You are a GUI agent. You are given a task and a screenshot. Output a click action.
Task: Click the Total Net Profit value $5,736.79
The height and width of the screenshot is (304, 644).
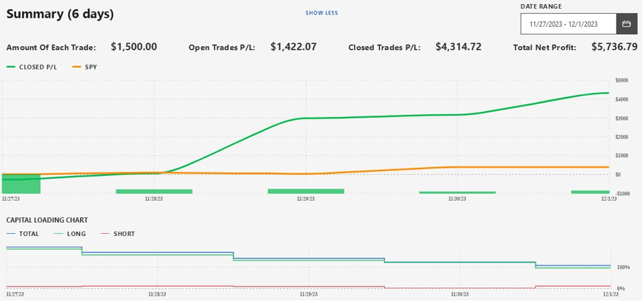point(614,47)
